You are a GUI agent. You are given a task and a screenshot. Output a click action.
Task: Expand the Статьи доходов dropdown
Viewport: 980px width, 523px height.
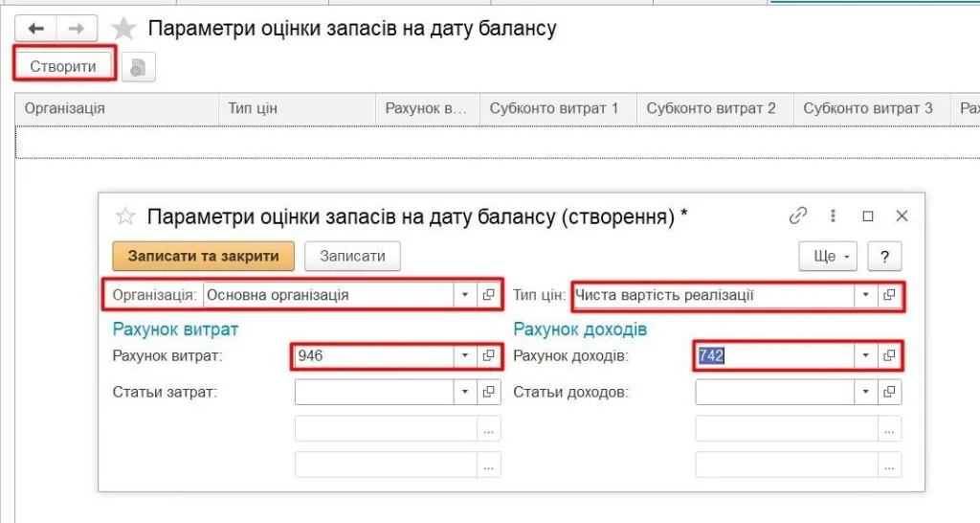(x=865, y=393)
